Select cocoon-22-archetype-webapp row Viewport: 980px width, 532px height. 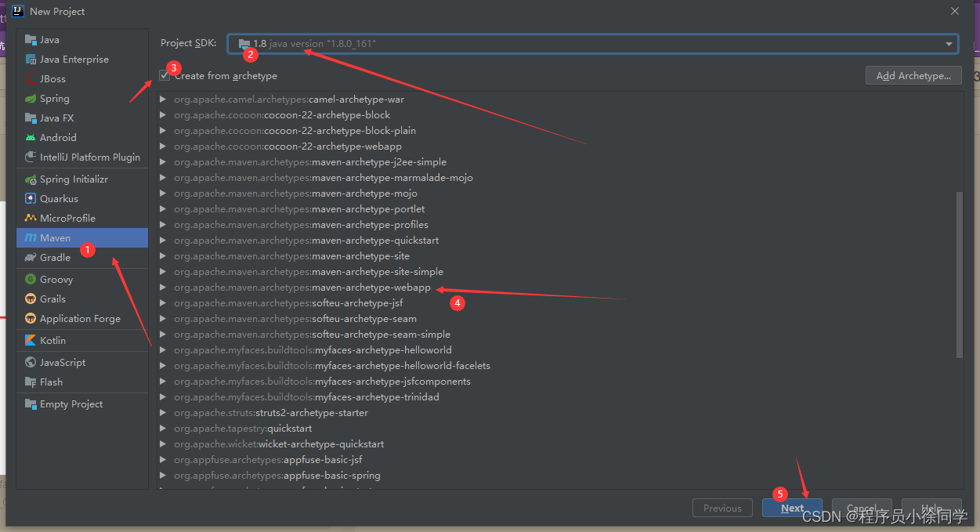pos(555,147)
